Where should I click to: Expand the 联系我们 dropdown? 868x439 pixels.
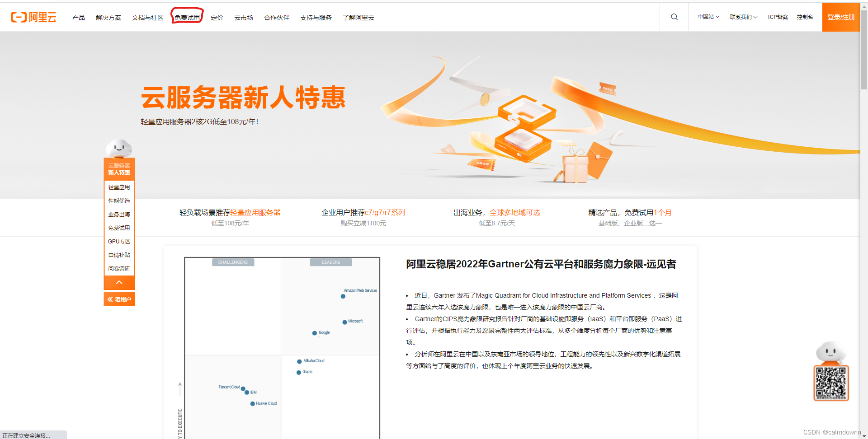click(x=744, y=17)
